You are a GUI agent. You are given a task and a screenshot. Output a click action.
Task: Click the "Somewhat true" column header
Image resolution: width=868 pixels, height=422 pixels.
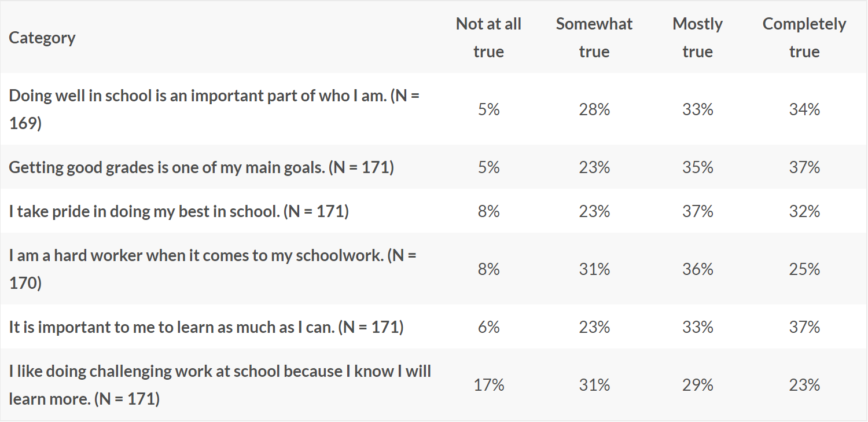tap(594, 38)
